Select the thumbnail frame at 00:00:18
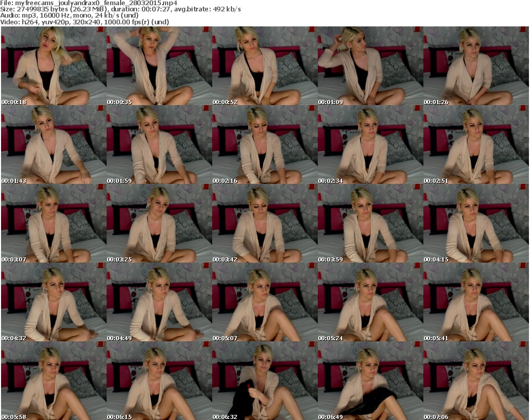This screenshot has height=420, width=530. [x=54, y=66]
